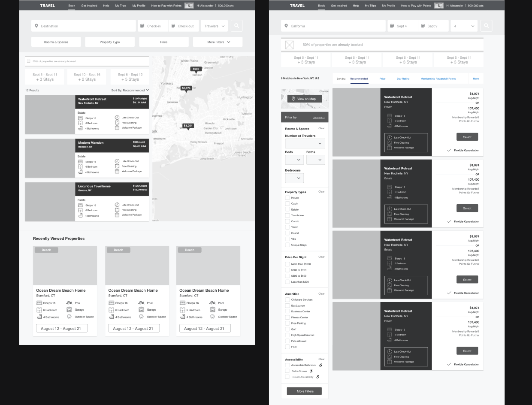
Task: Enable the Pets Allowed amenity checkbox
Action: click(287, 341)
